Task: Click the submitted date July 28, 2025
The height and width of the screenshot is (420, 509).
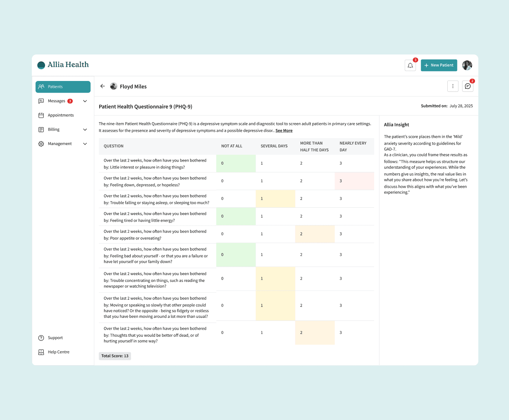Action: [x=461, y=106]
